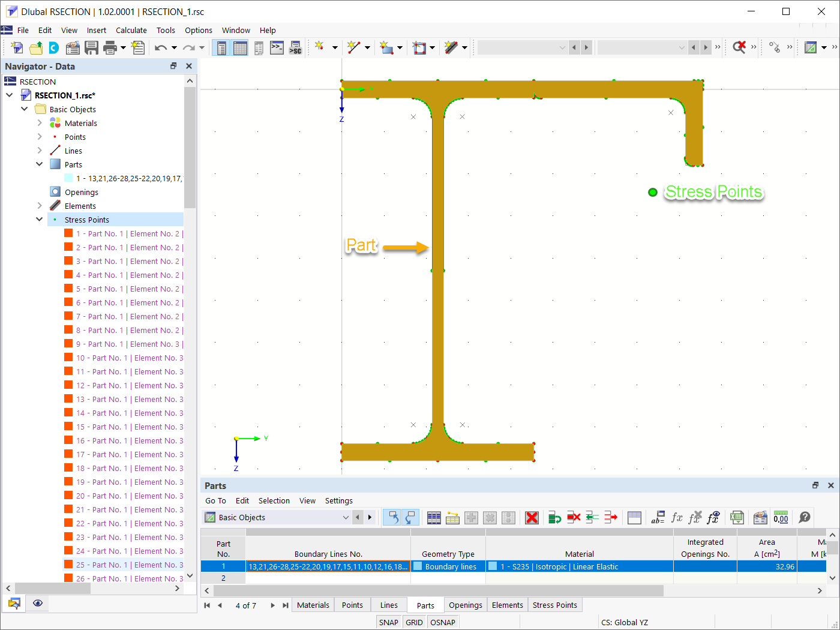
Task: Save the model with the floppy disk icon
Action: (x=91, y=47)
